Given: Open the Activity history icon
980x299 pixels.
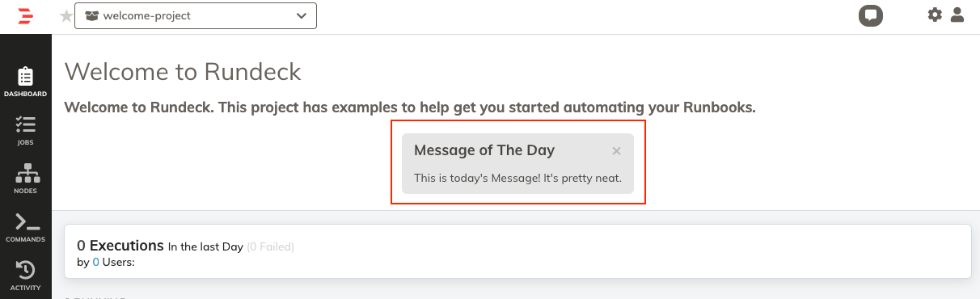Looking at the screenshot, I should pos(25,270).
